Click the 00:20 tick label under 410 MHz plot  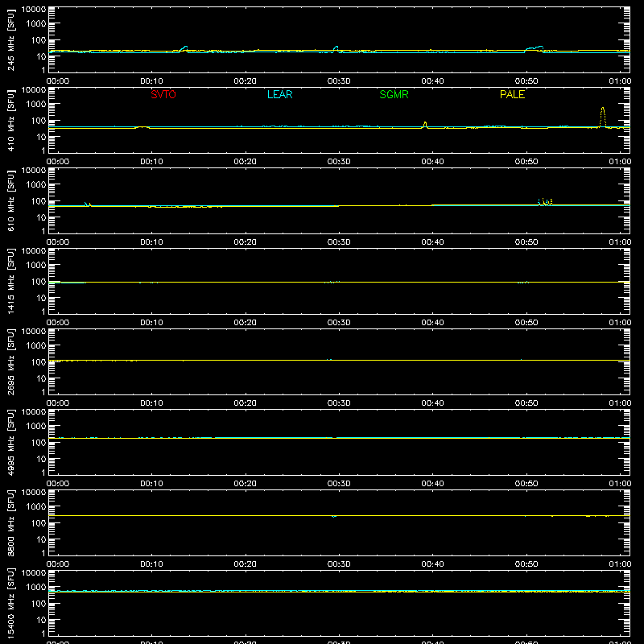coord(246,162)
